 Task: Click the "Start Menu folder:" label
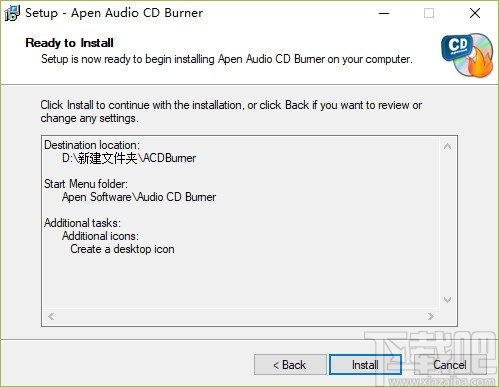pos(86,184)
